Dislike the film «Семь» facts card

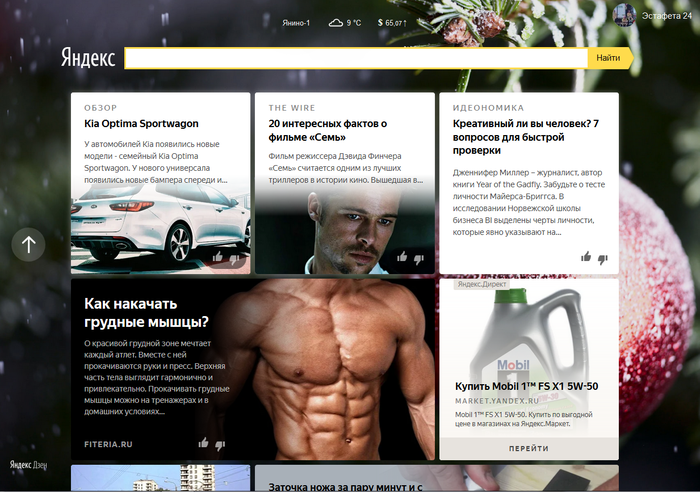pos(419,259)
